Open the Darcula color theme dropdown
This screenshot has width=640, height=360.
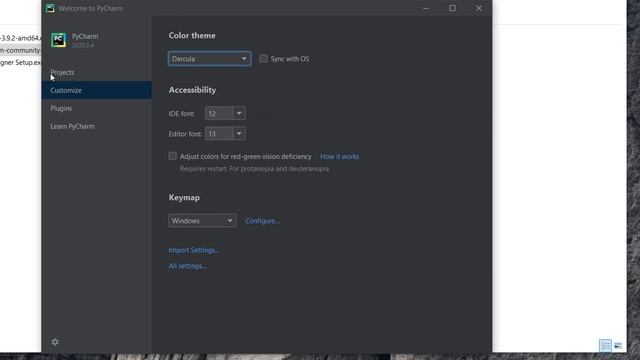(209, 59)
